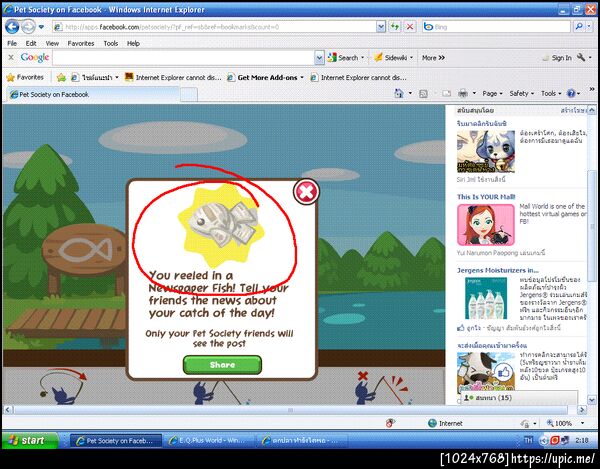Click the vertical scrollbar down arrow
The image size is (600, 469).
point(592,400)
